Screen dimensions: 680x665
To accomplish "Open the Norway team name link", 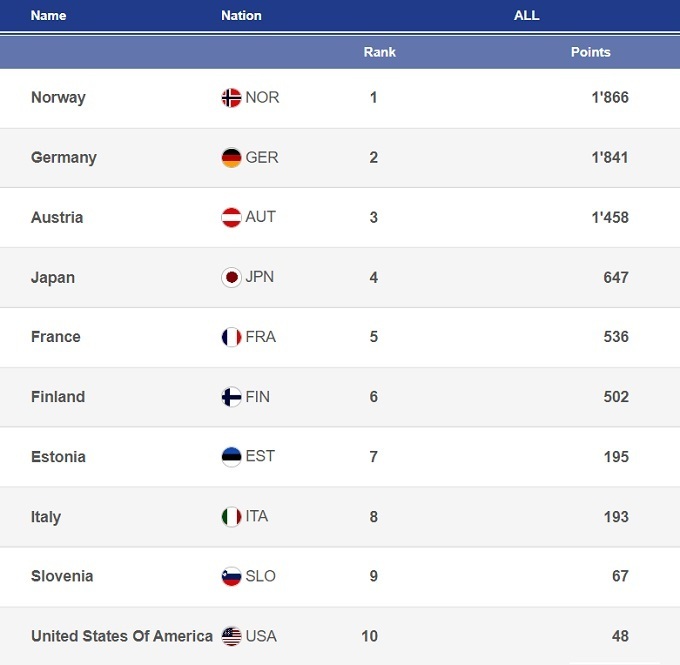I will 58,98.
